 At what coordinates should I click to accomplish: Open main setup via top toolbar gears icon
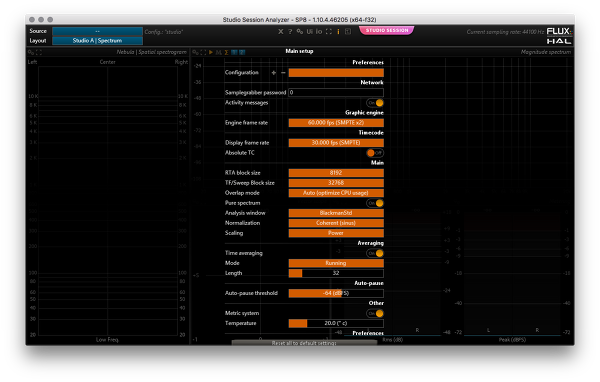pos(300,32)
